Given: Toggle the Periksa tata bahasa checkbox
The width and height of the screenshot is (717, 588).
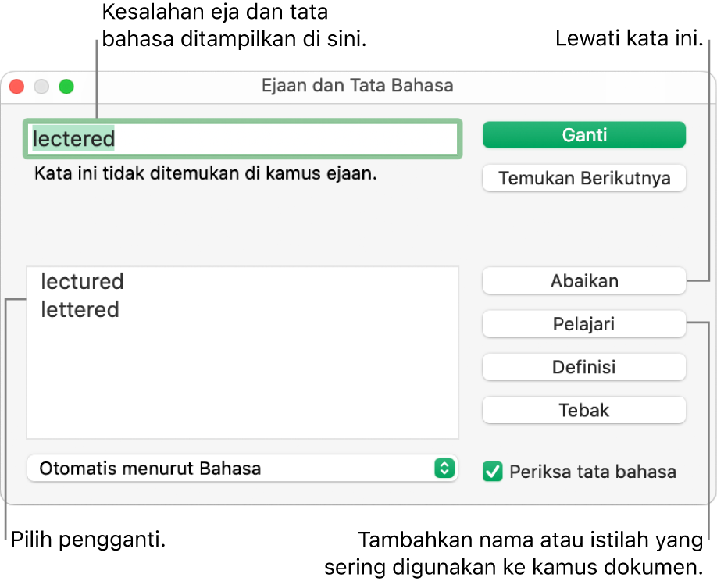Looking at the screenshot, I should [x=493, y=472].
